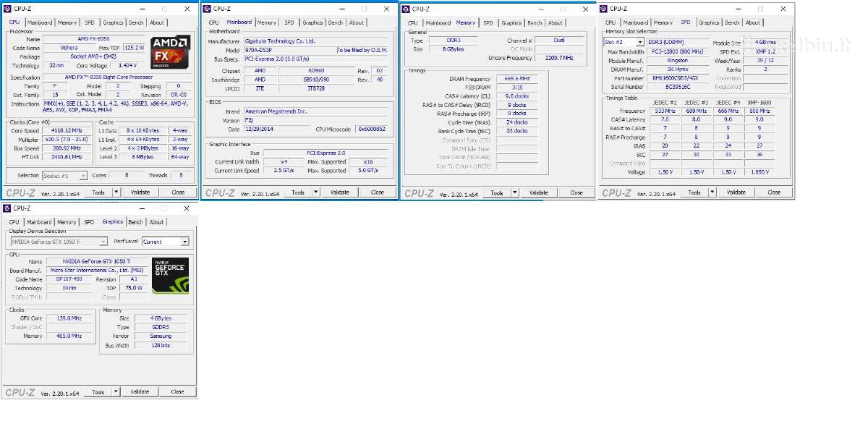
Task: Click the GFX Core clock value '139.0 MHz'
Action: (69, 318)
